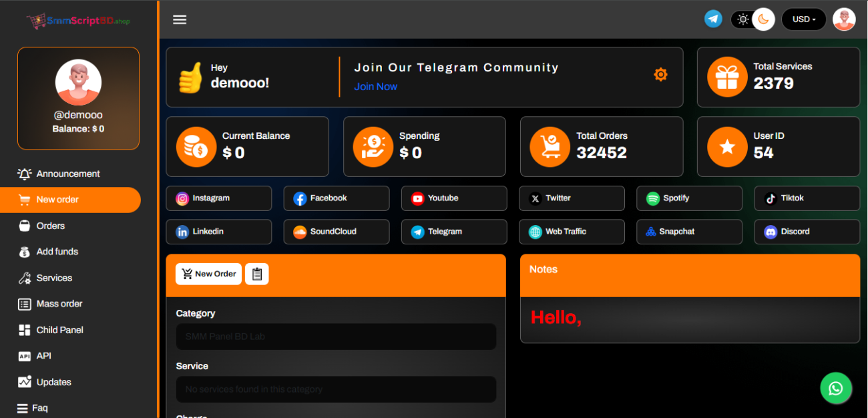Click the User ID star icon
This screenshot has height=418, width=868.
[727, 147]
